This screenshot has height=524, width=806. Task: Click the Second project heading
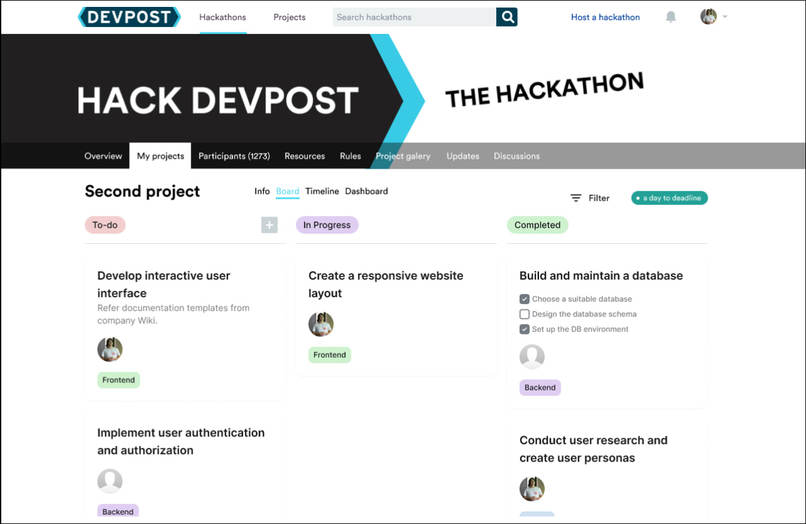[x=142, y=191]
